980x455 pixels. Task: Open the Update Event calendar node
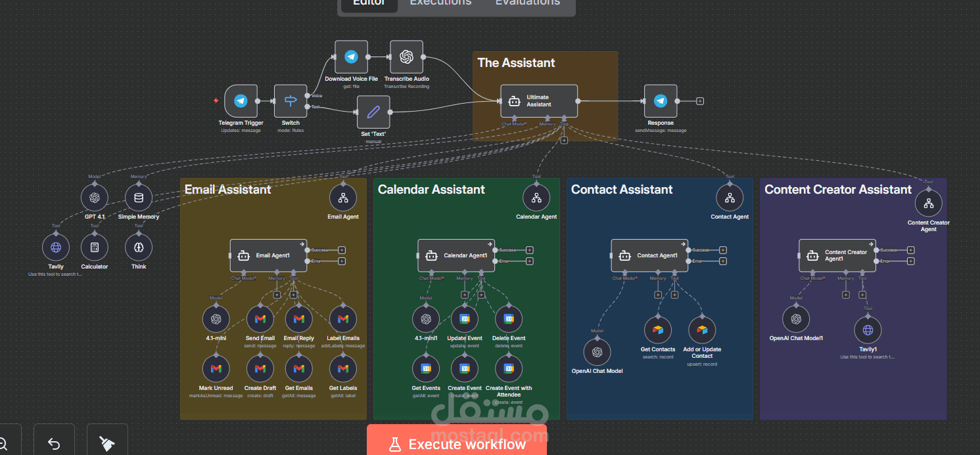[465, 319]
